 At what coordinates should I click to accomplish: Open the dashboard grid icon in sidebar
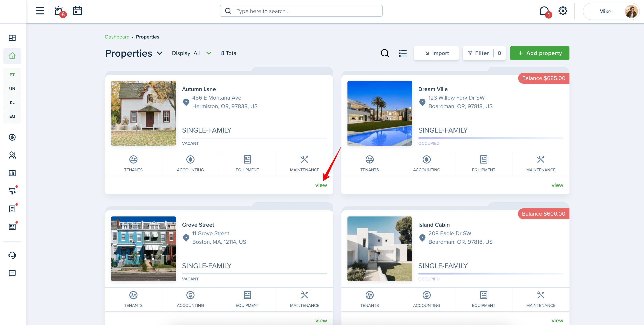coord(12,38)
